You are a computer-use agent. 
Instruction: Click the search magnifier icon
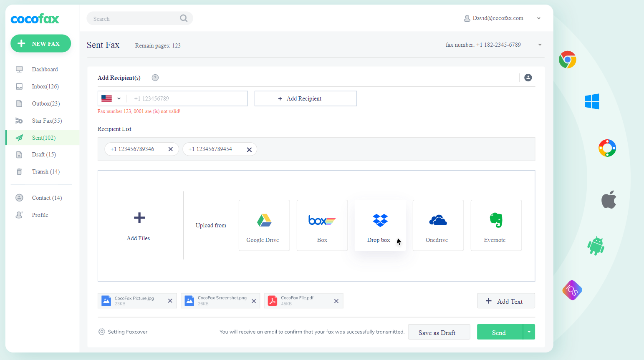click(184, 18)
